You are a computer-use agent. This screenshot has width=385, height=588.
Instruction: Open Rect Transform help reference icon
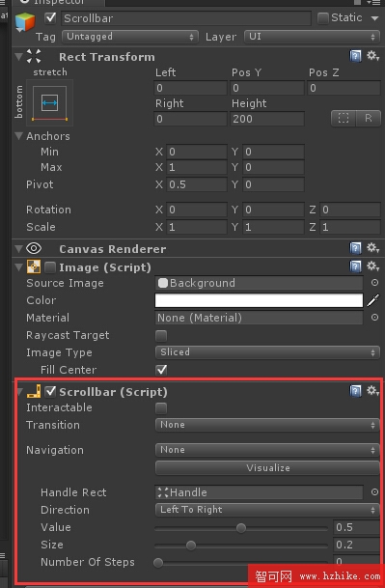point(355,56)
